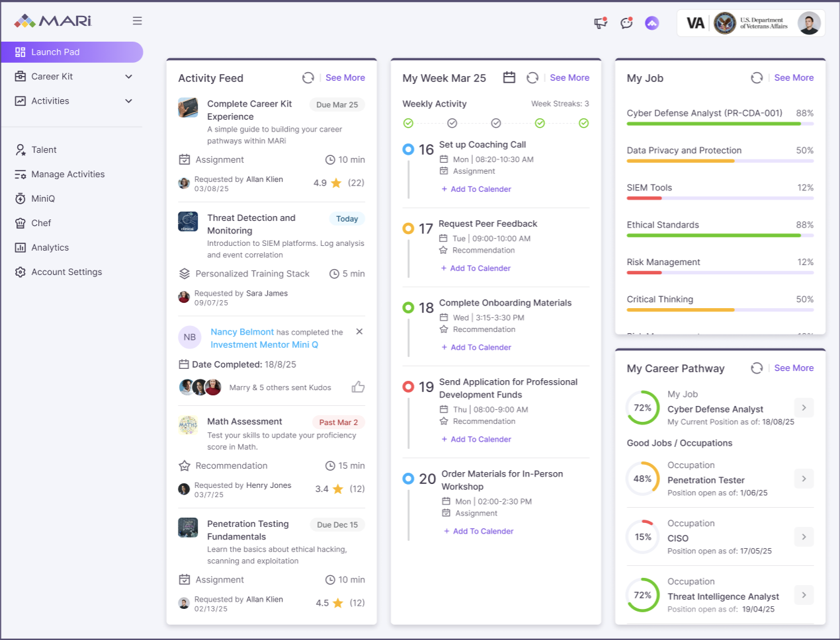The image size is (840, 640).
Task: Click See More in My Job
Action: [x=794, y=77]
